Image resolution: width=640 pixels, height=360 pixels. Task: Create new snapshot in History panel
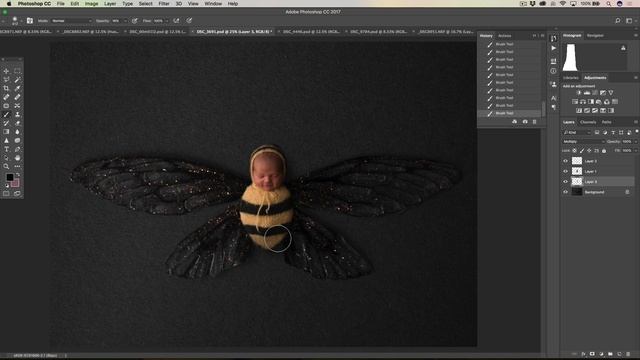click(525, 122)
